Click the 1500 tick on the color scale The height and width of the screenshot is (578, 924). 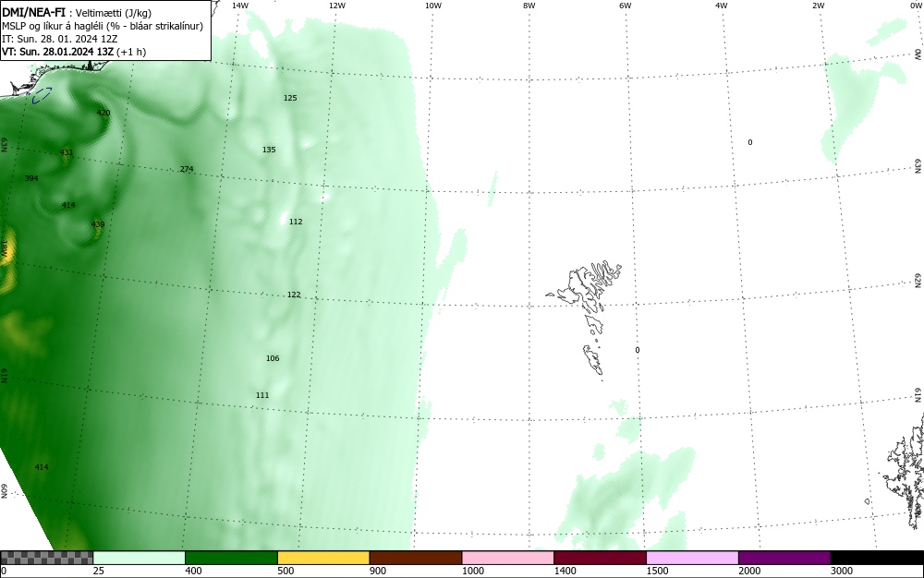(x=657, y=571)
